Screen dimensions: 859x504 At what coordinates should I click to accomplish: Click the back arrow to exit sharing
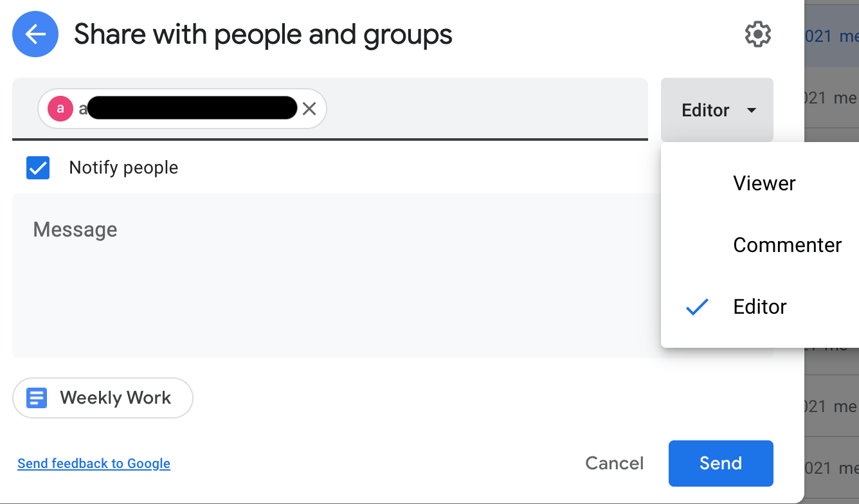(35, 34)
